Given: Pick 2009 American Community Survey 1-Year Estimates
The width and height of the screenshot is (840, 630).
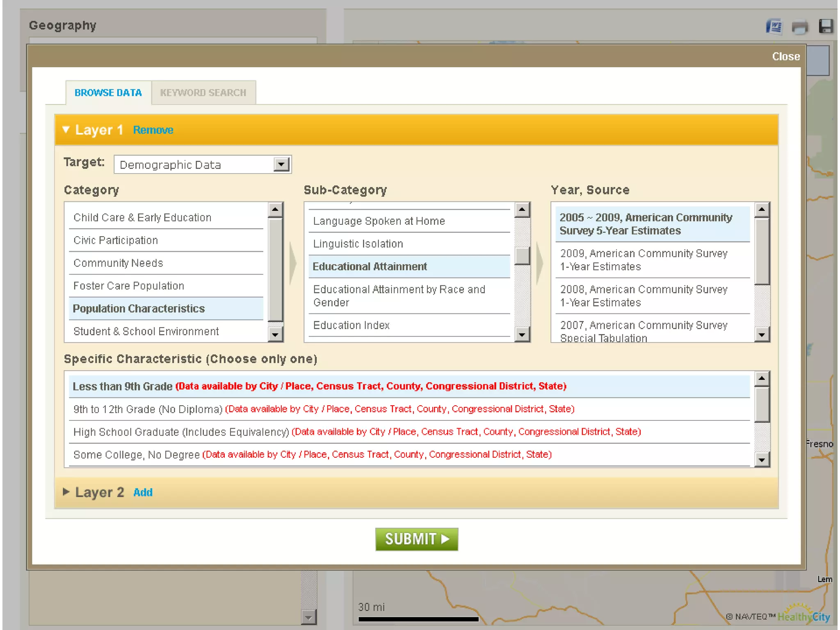Looking at the screenshot, I should (643, 260).
